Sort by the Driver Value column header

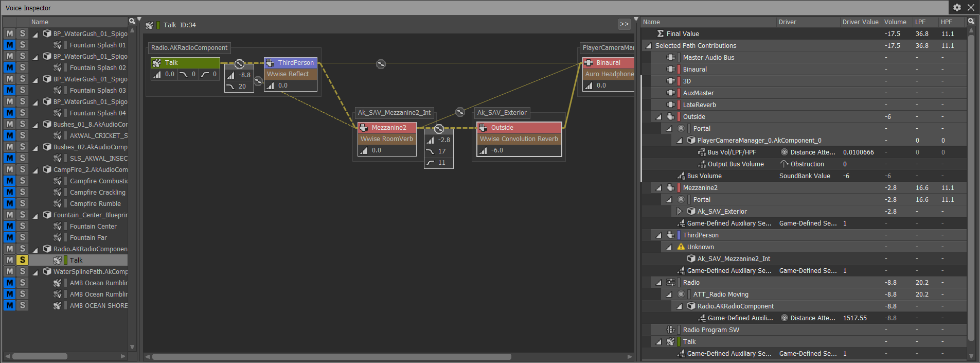[860, 22]
